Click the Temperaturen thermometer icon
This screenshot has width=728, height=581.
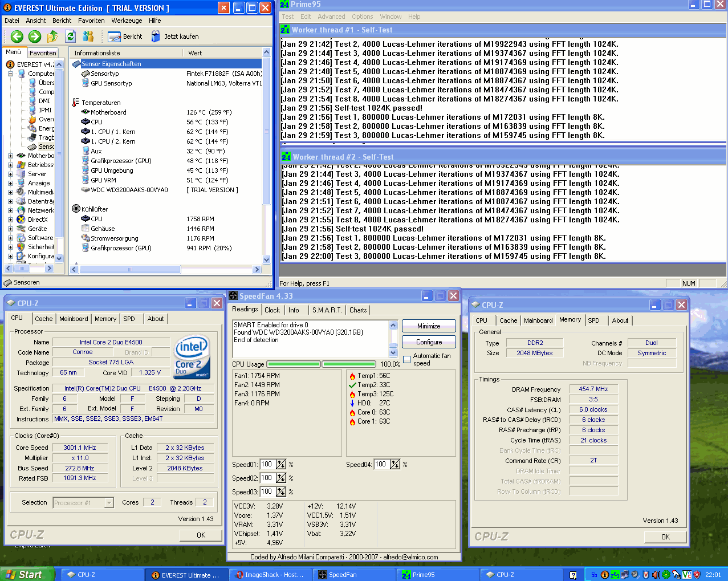[75, 103]
